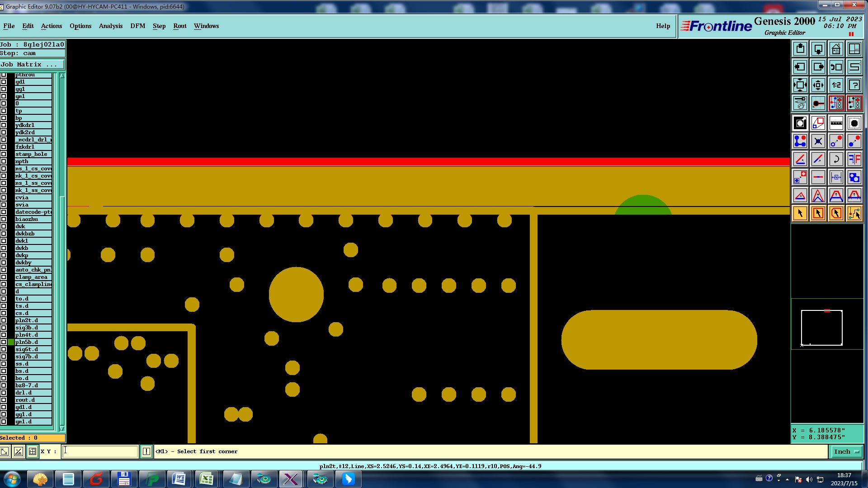Click the layer list vertical scrollbar
This screenshot has height=488, width=868.
[x=62, y=252]
